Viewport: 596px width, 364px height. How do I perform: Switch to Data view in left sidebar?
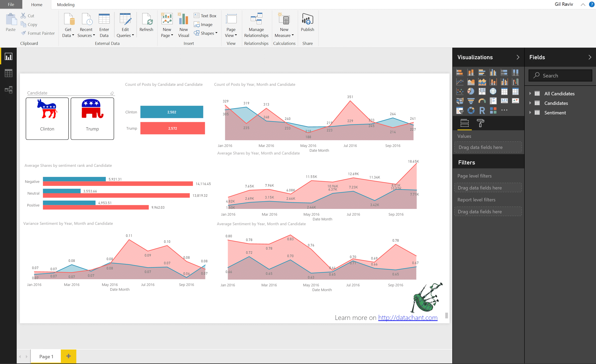(x=9, y=73)
